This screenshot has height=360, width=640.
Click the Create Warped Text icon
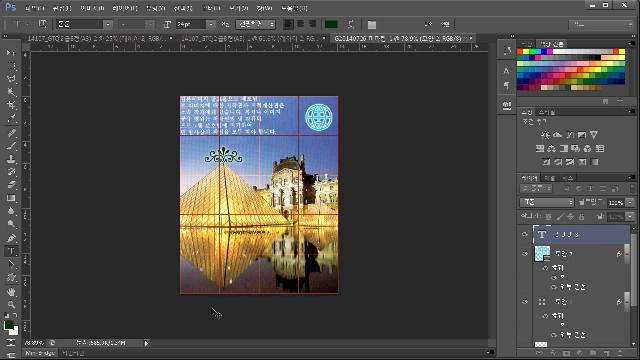click(x=351, y=24)
